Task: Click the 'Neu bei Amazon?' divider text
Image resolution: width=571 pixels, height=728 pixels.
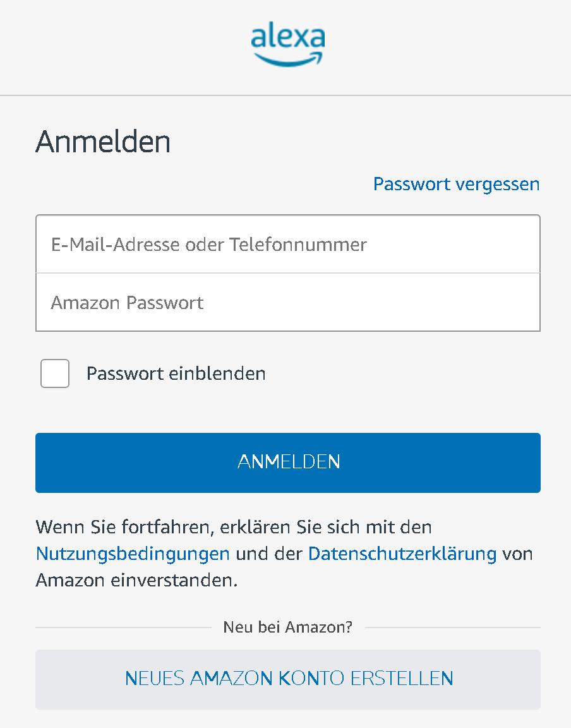Action: click(288, 628)
